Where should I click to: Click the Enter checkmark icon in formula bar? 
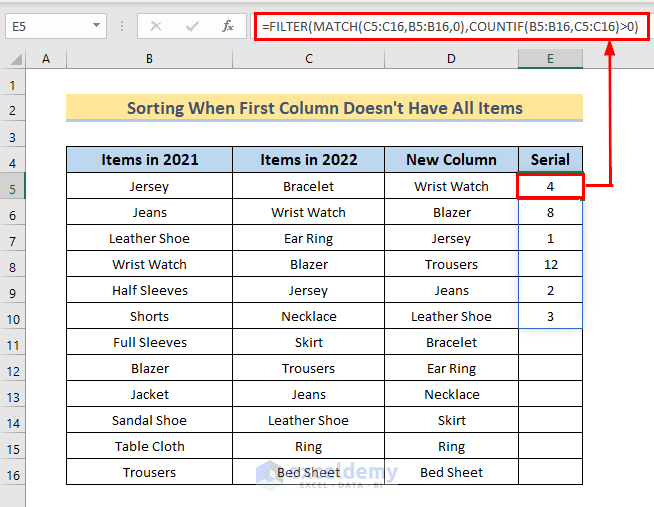click(193, 25)
